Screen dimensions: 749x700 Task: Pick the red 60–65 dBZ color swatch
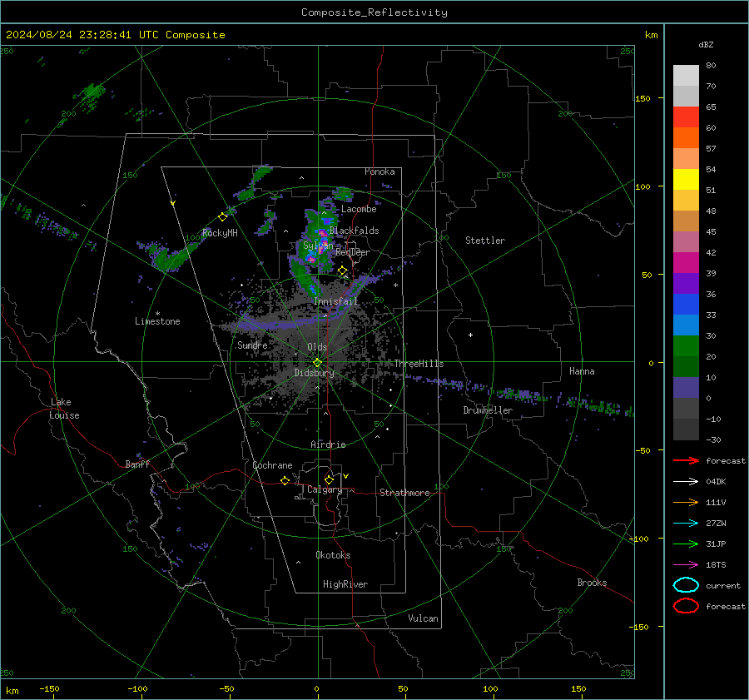click(x=686, y=117)
